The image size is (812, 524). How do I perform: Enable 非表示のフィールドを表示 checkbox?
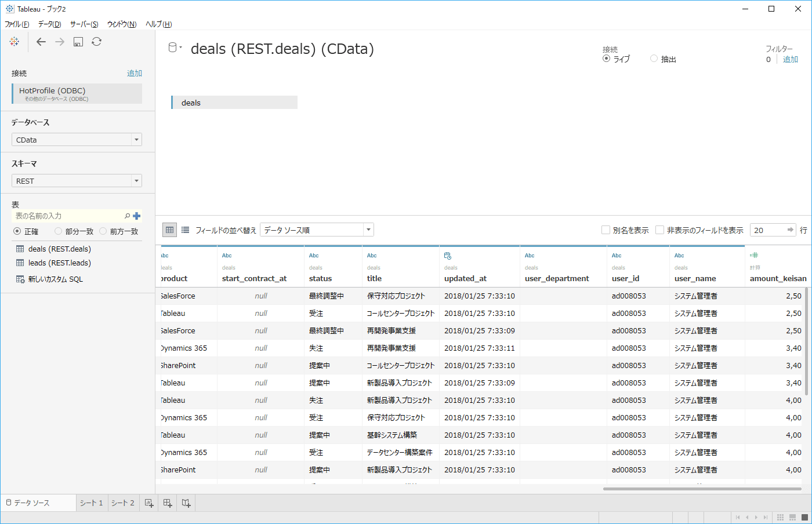pyautogui.click(x=660, y=230)
